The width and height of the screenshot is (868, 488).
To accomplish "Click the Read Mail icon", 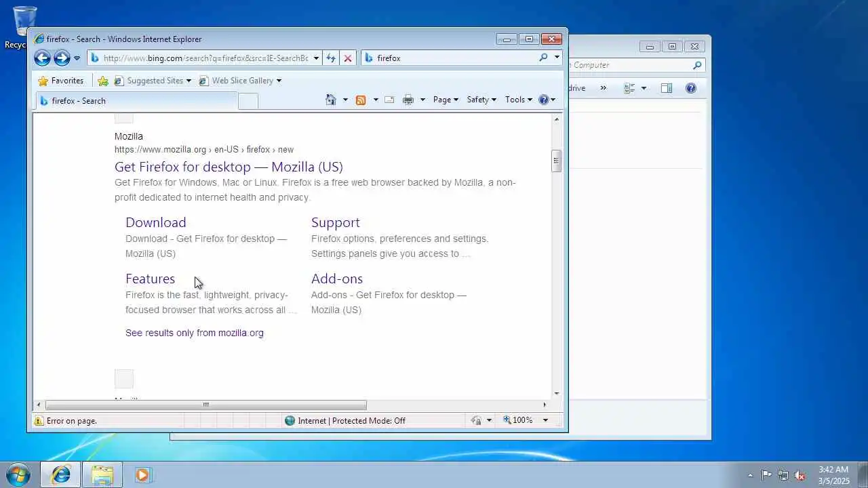I will [389, 100].
